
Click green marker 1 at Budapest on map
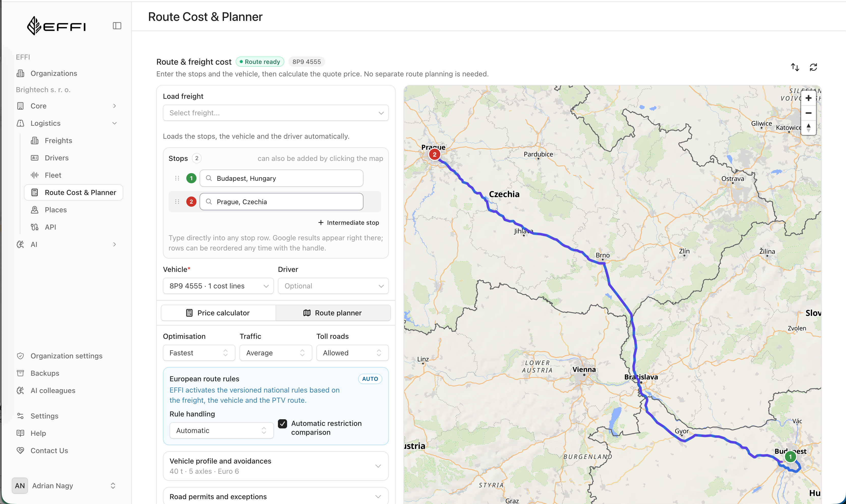790,456
